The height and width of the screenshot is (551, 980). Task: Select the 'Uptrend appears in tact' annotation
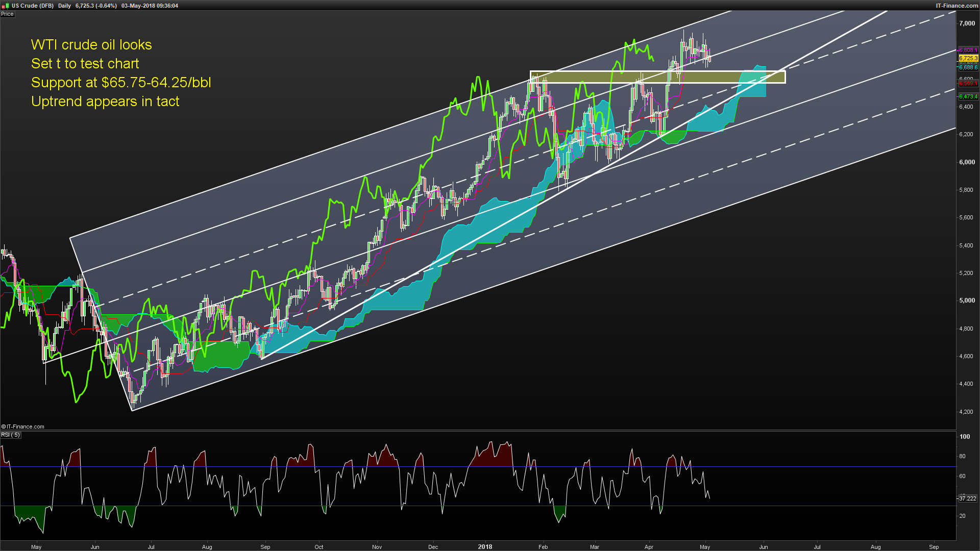(x=105, y=102)
